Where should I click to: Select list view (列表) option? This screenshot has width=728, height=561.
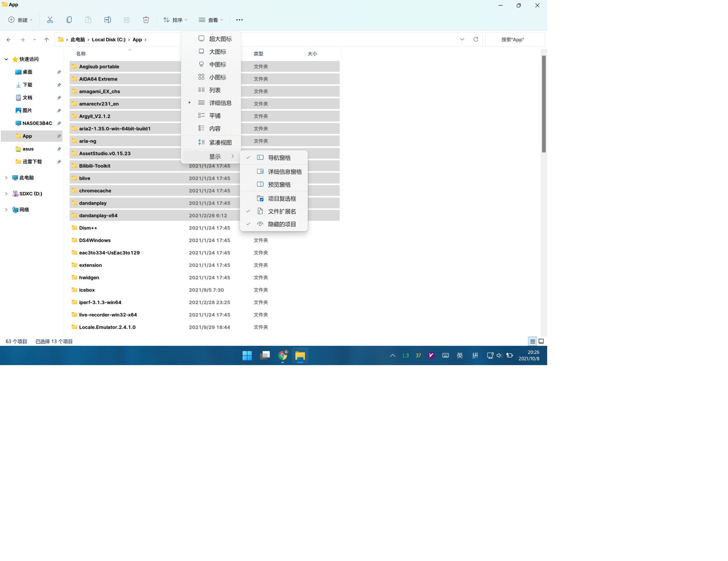pos(211,90)
